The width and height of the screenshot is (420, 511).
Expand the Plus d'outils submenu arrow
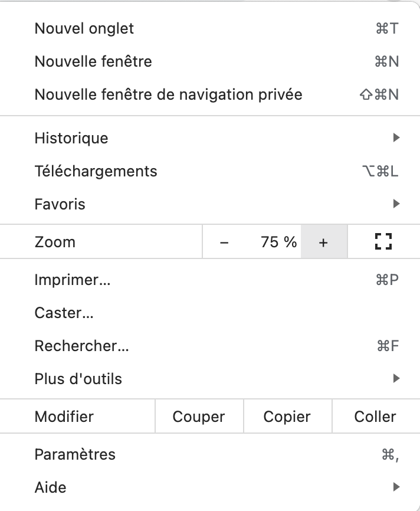396,379
